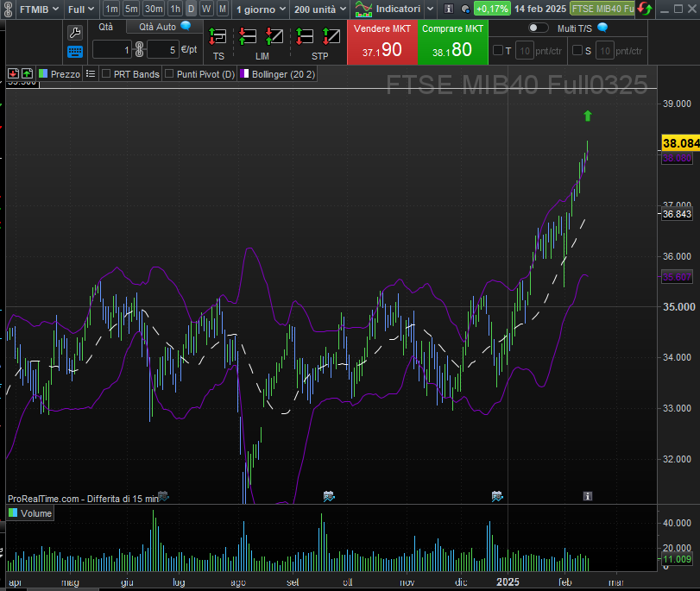Click the chain link icon beside FTMIB
Viewport: 700px width, 591px height.
click(x=9, y=9)
